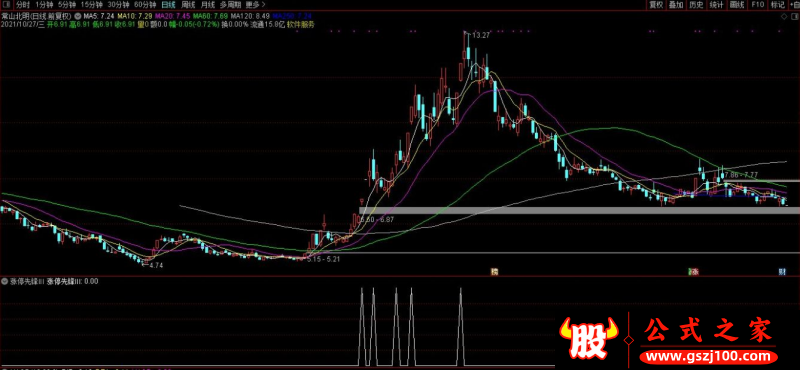Switch to 周线 weekly chart

(x=188, y=5)
